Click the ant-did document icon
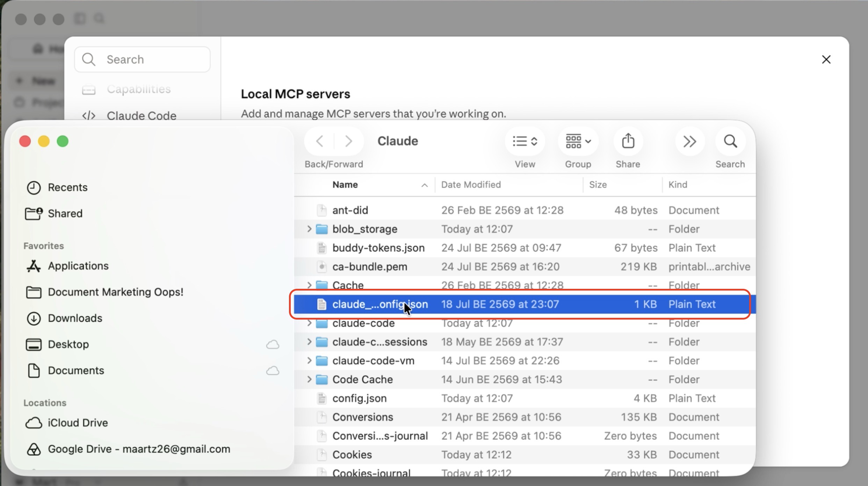Viewport: 868px width, 486px height. tap(321, 210)
